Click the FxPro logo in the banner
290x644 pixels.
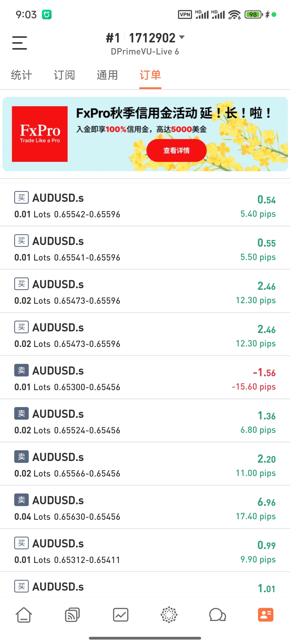click(x=40, y=134)
